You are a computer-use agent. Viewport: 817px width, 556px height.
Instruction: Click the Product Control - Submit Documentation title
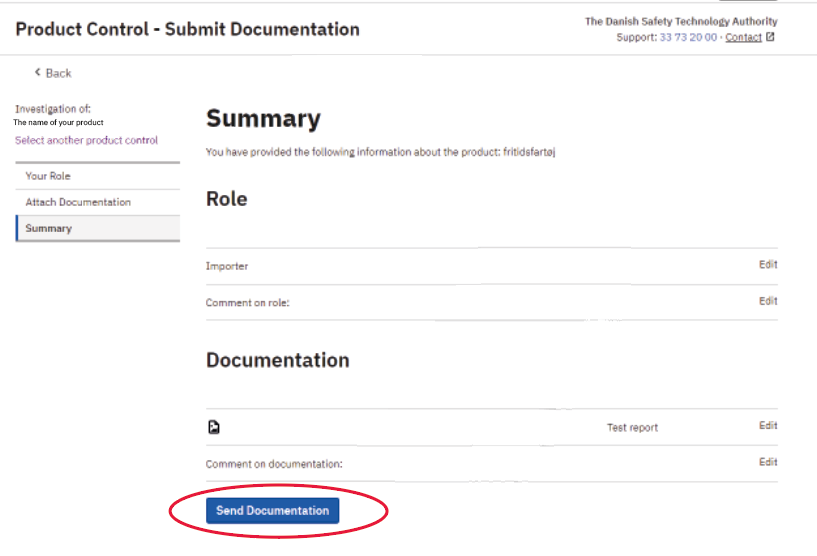[188, 29]
